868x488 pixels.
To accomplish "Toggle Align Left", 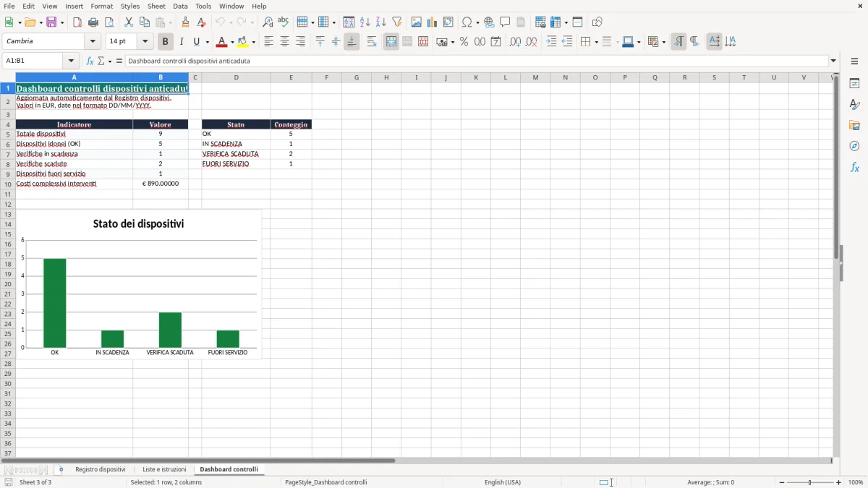I will 269,42.
